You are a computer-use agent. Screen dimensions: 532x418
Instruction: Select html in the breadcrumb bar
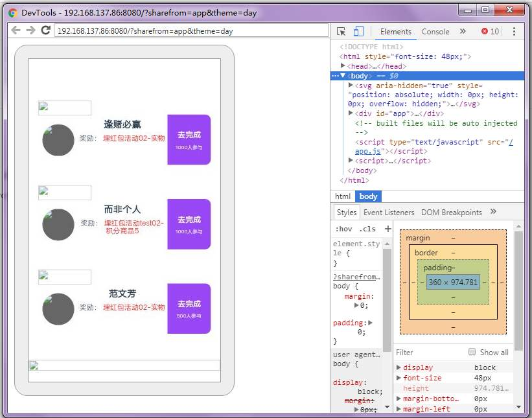[343, 196]
